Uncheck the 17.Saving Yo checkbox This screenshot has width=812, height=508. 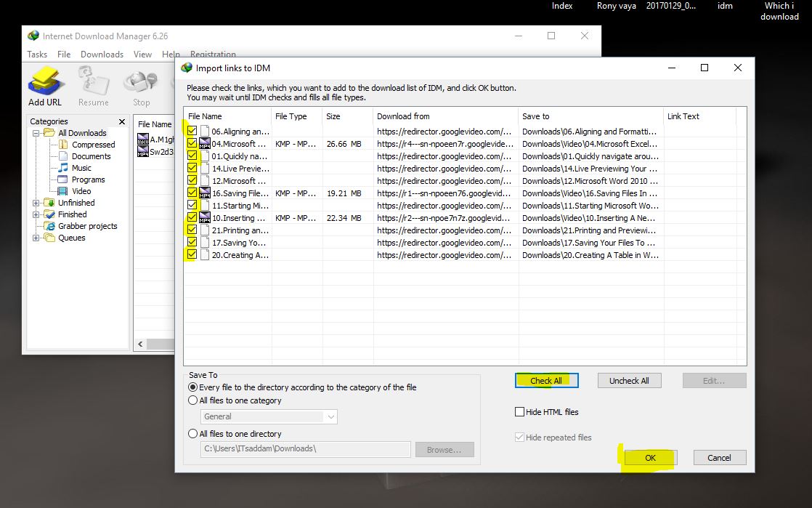tap(192, 242)
